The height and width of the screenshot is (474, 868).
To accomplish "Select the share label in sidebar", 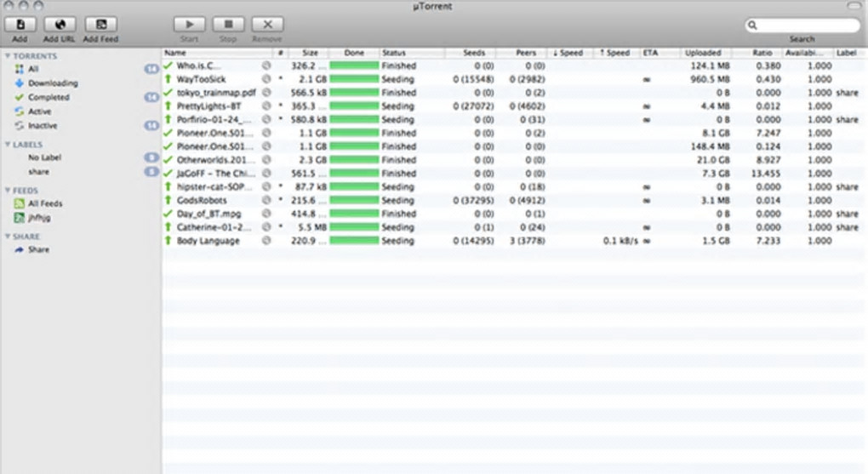I will (x=39, y=172).
